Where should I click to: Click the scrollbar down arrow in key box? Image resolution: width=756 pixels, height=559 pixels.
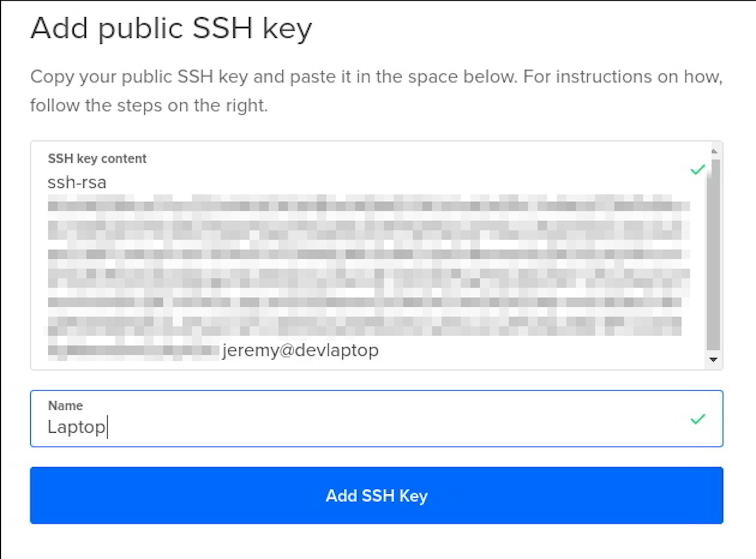coord(713,359)
